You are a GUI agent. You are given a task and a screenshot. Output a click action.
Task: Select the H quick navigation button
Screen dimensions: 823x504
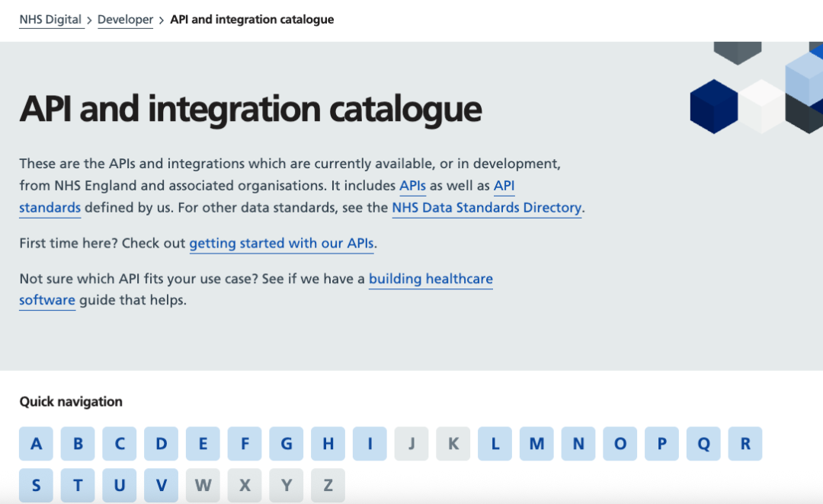click(328, 444)
